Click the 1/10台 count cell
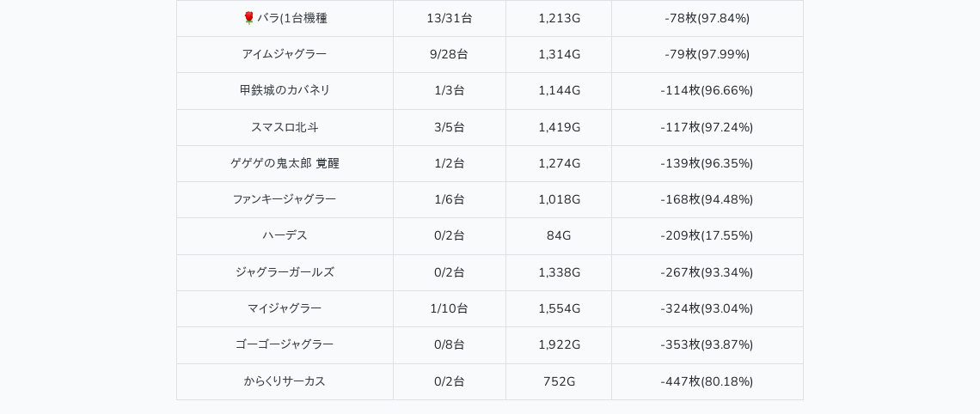The image size is (980, 414). [x=449, y=308]
